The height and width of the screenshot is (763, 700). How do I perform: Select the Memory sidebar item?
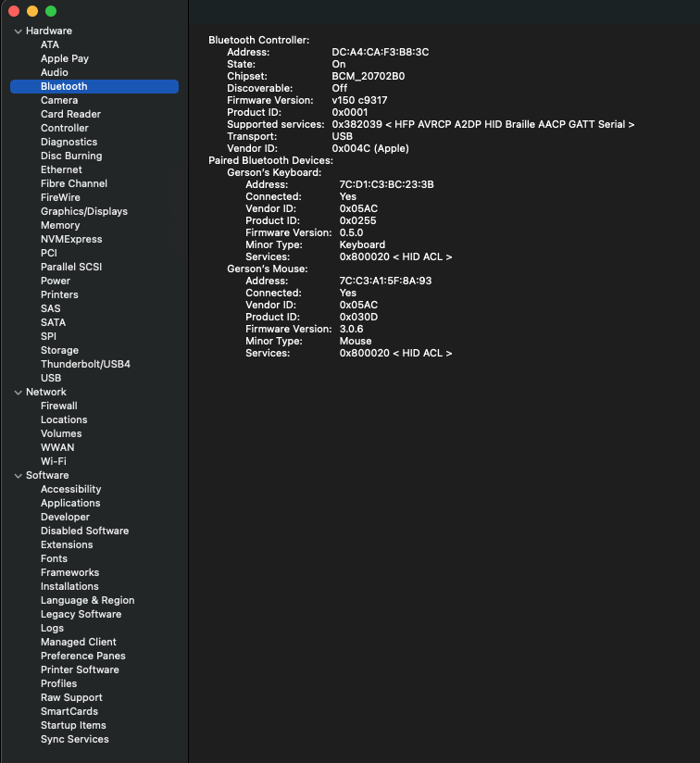(x=60, y=225)
